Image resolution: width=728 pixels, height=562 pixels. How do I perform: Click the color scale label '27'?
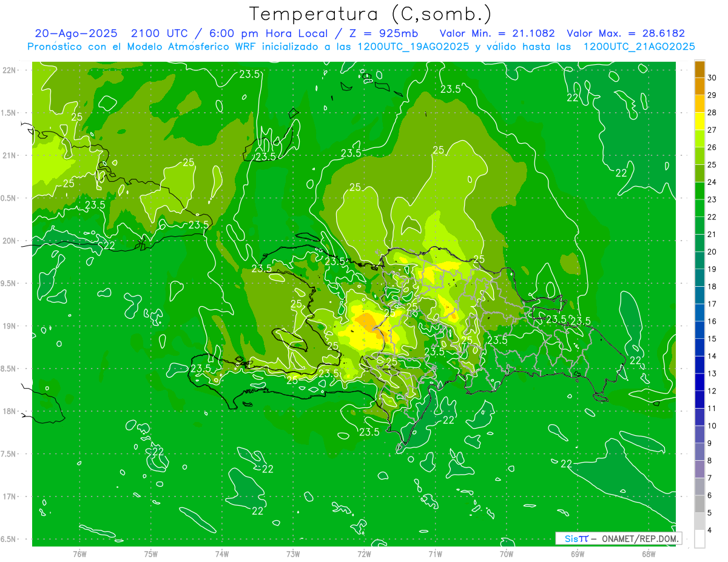[x=712, y=130]
